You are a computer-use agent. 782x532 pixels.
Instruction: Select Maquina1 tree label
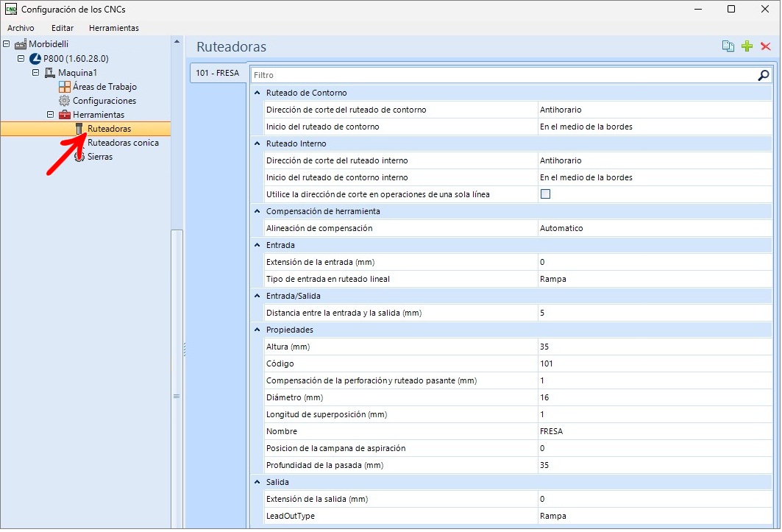click(x=77, y=73)
